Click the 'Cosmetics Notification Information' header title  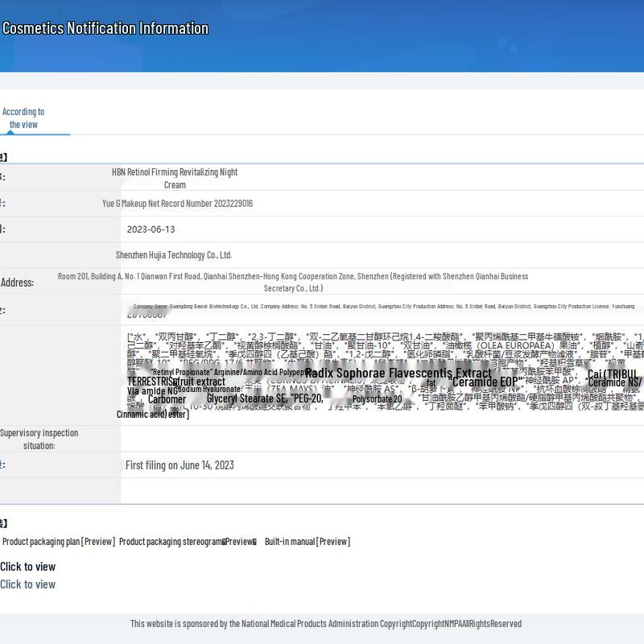click(105, 28)
